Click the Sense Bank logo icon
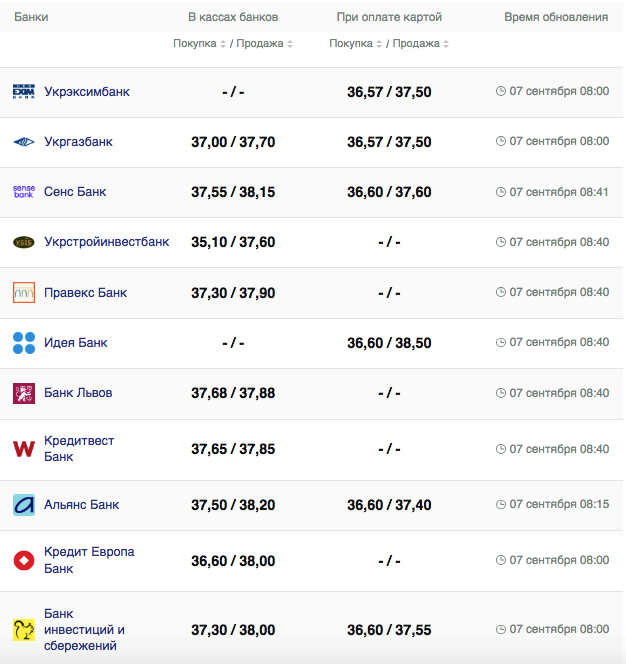This screenshot has width=626, height=664. point(24,192)
